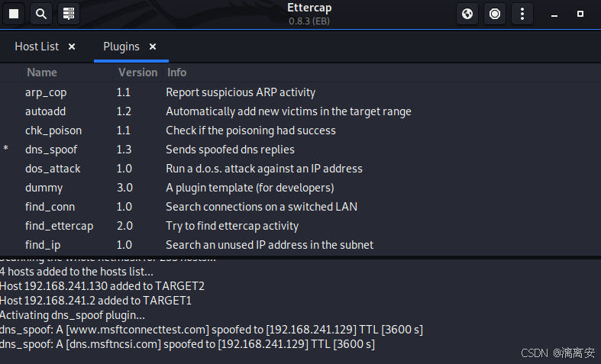This screenshot has height=364, width=601.
Task: Click 'Report suspicious ARP activity' description
Action: 241,92
